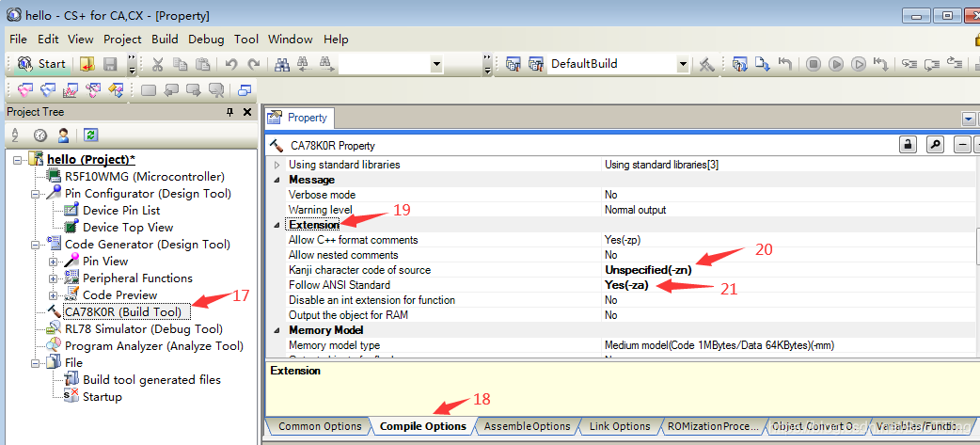Click the clock sort icon in Project Tree
The width and height of the screenshot is (980, 445).
pos(40,135)
